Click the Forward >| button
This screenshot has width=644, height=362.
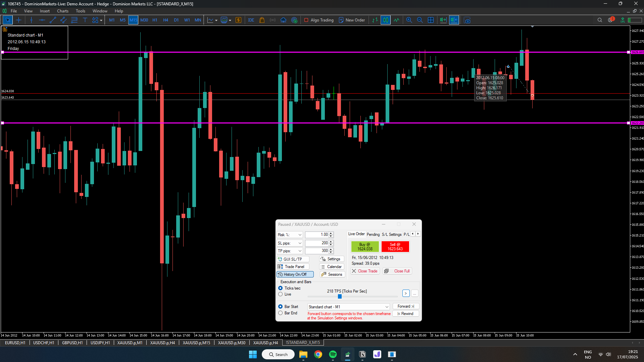point(406,306)
